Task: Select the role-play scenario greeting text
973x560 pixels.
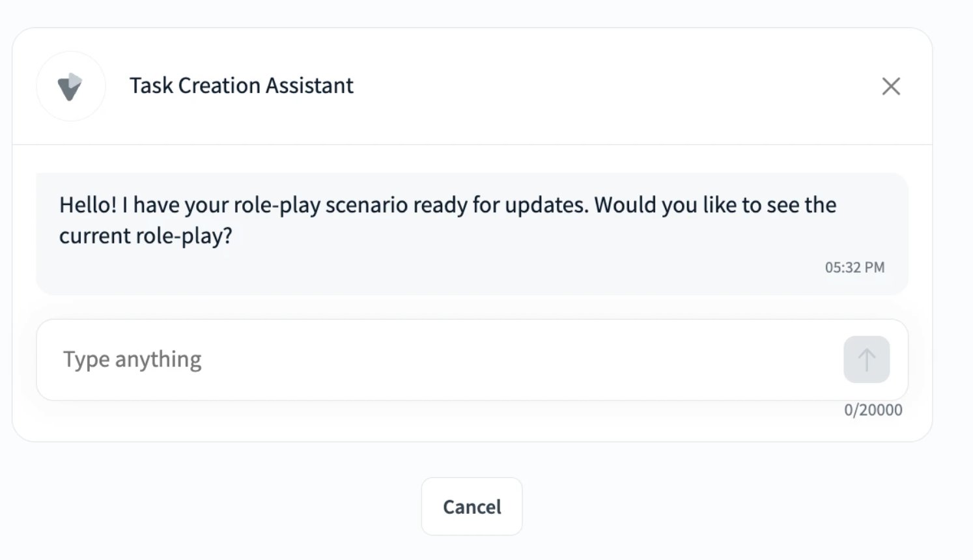Action: [x=447, y=219]
